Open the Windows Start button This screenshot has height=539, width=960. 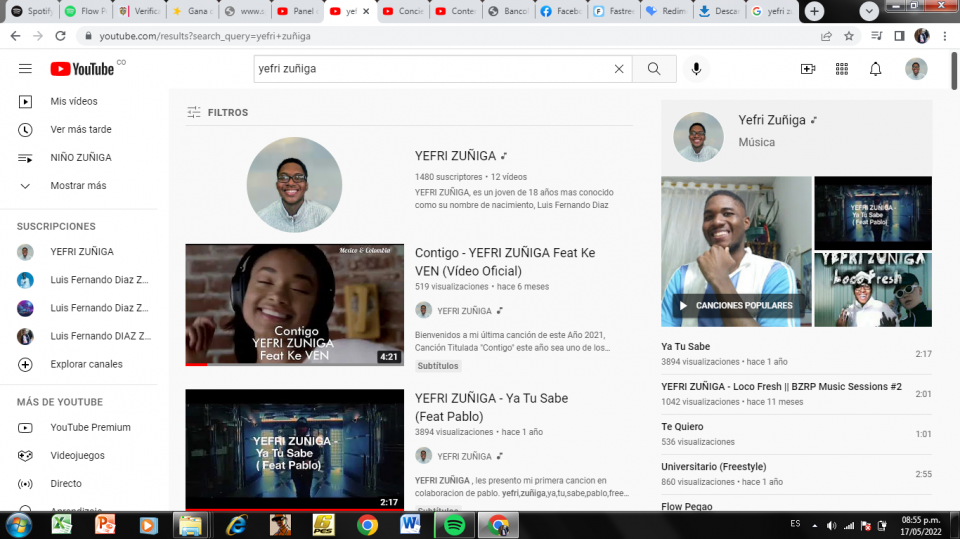pos(18,526)
